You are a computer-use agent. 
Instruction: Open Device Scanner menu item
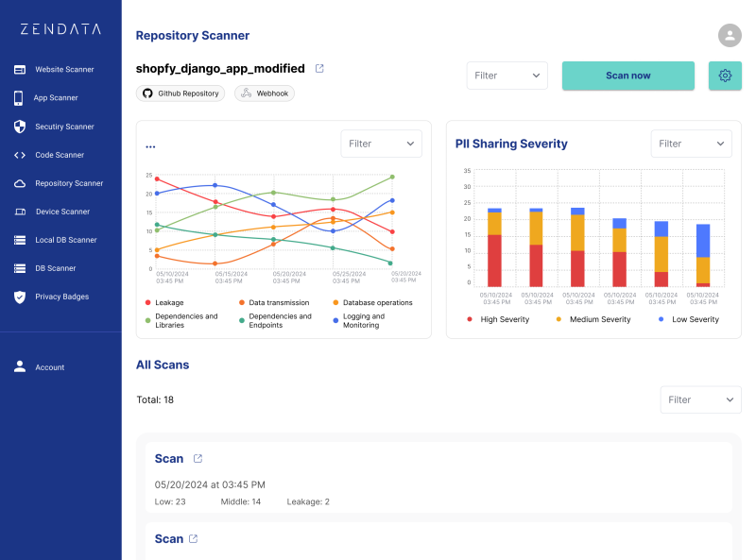pos(62,212)
